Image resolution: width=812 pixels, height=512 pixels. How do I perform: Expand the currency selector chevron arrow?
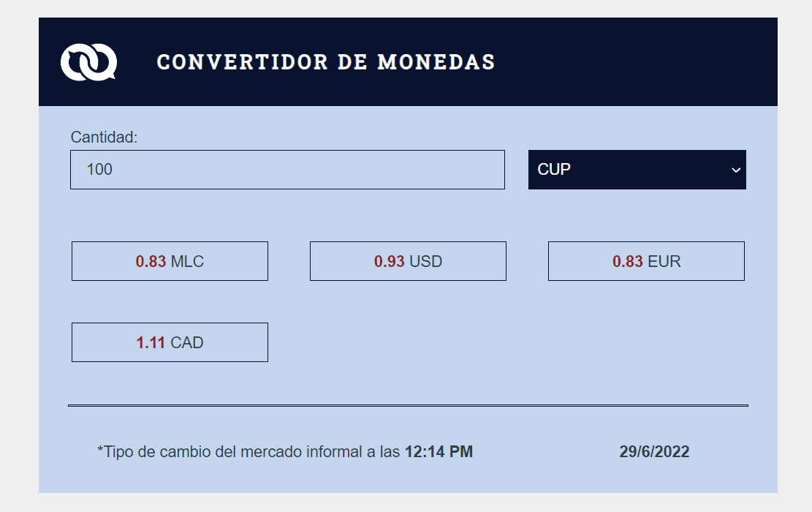[x=735, y=170]
